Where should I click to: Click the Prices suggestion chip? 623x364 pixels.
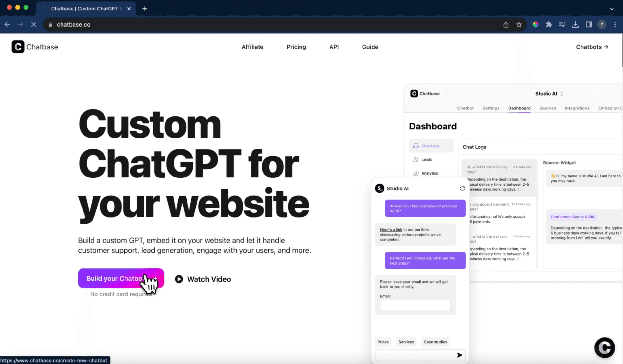[x=383, y=342]
